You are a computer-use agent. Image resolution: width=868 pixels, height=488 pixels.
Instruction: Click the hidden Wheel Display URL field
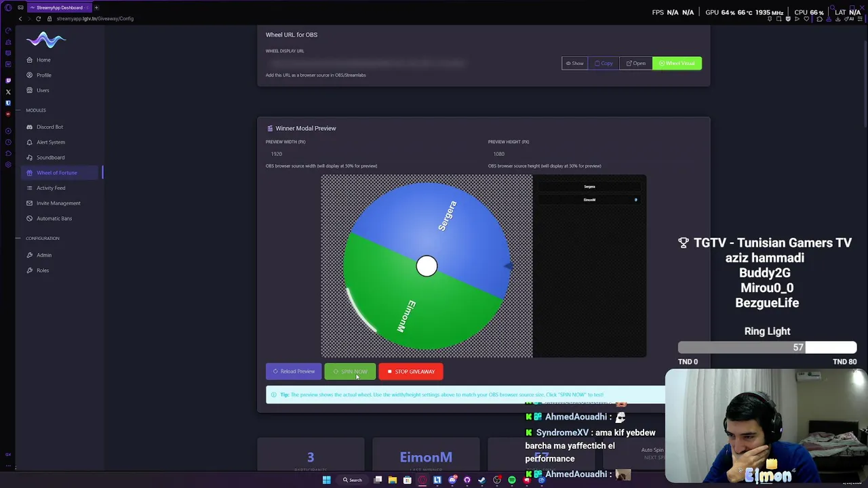pyautogui.click(x=411, y=63)
